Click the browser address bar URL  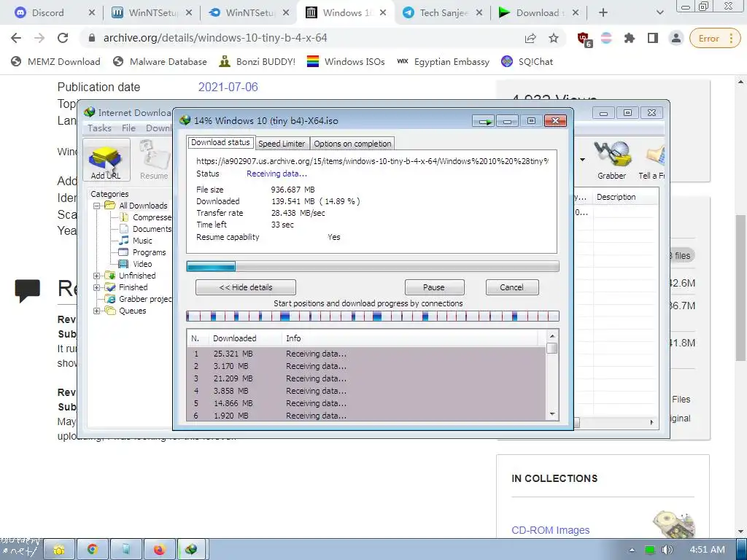tap(215, 38)
